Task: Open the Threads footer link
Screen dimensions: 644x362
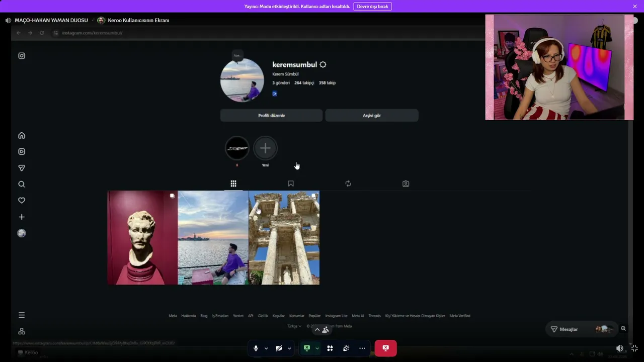Action: coord(374,316)
